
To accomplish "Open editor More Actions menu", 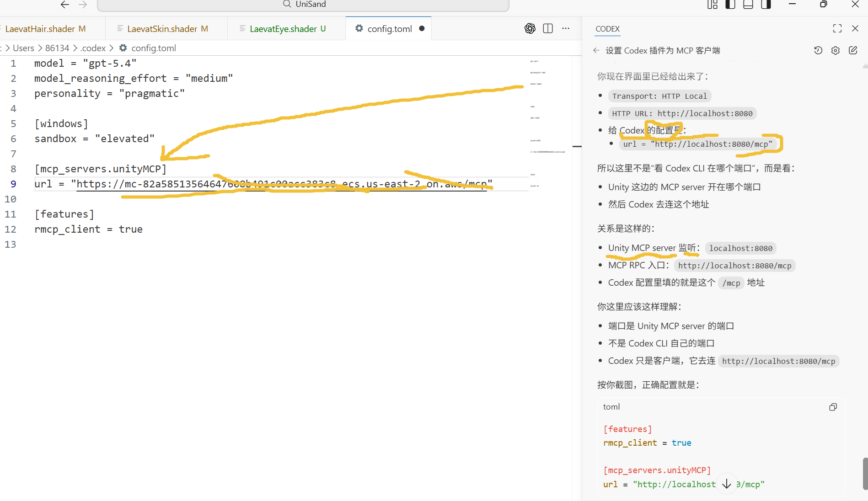I will point(566,28).
